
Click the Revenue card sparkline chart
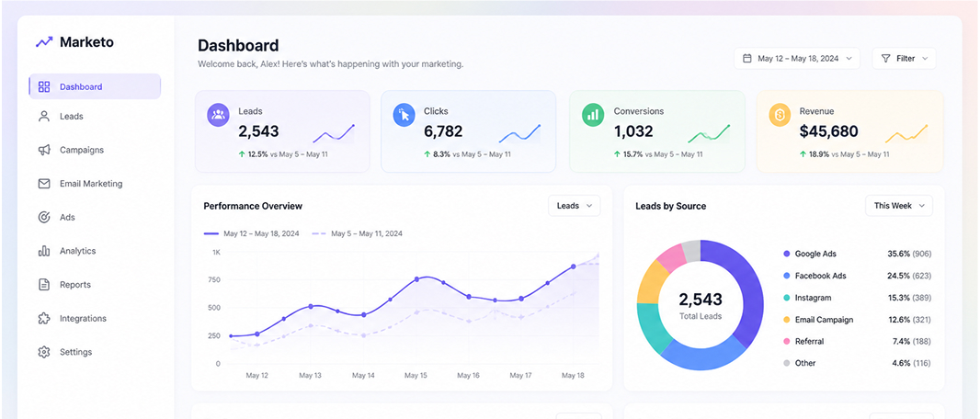(906, 133)
